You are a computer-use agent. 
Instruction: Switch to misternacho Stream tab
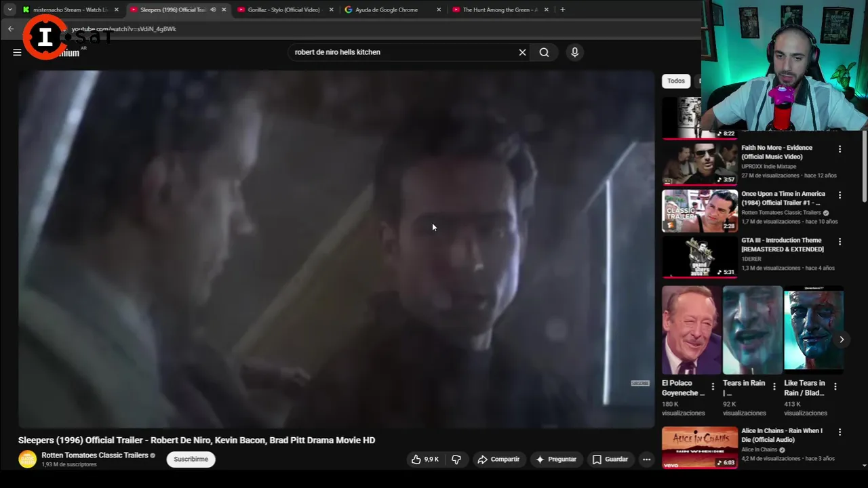(x=71, y=9)
